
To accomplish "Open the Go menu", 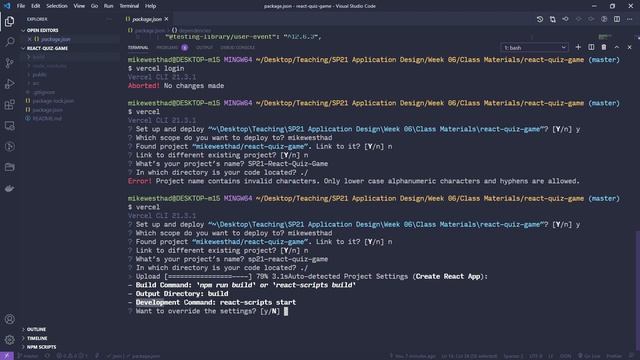I will 94,6.
